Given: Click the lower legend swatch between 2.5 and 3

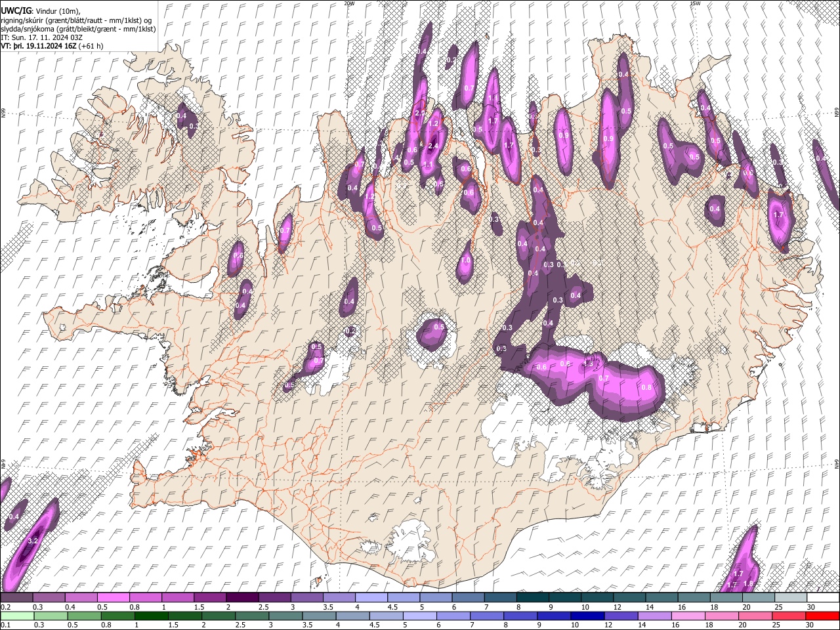Looking at the screenshot, I should pyautogui.click(x=251, y=616).
